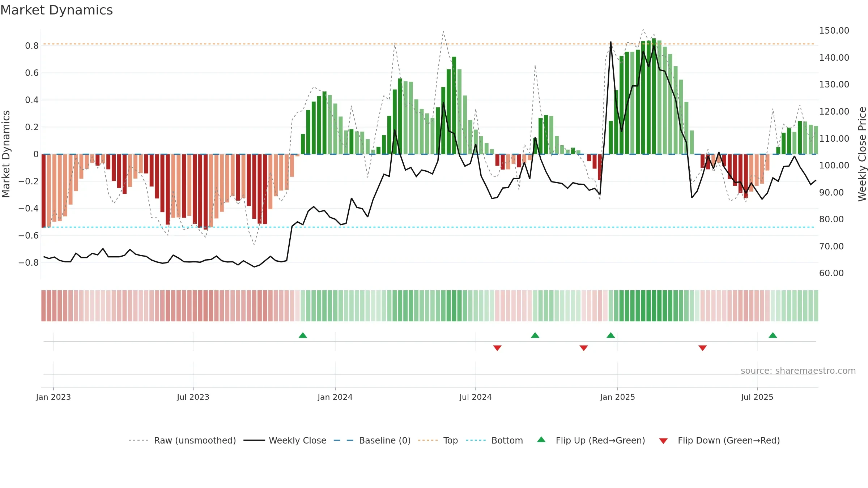Click the Flip Up (Red→Green) legend label
This screenshot has width=868, height=488.
click(600, 440)
